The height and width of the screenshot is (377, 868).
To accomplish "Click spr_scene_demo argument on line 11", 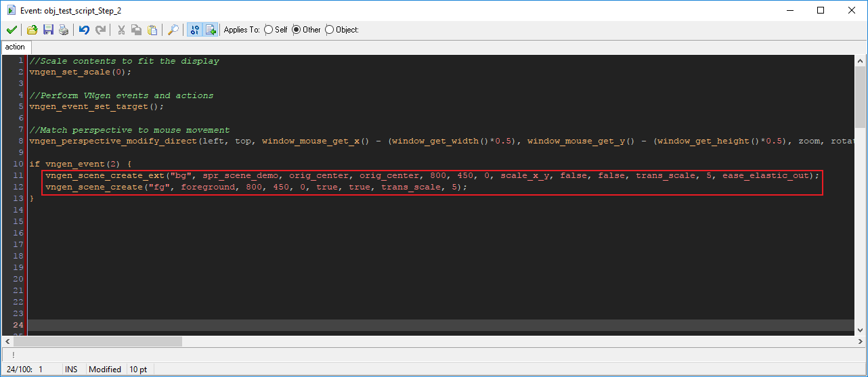I will pos(240,175).
